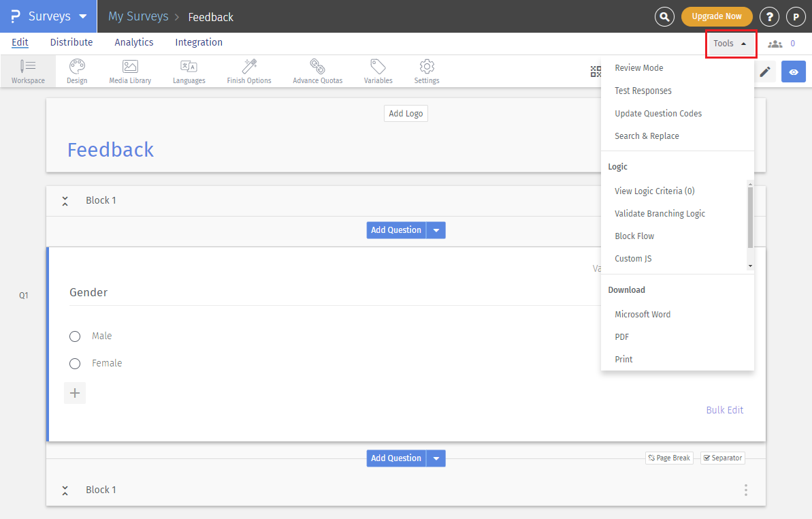Click the search magnifier icon
This screenshot has width=812, height=519.
(664, 16)
